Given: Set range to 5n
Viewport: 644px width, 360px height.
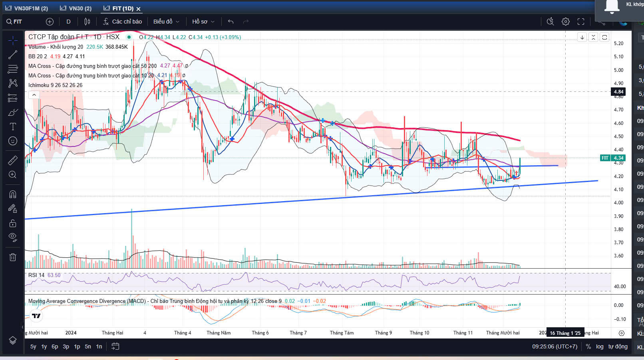Looking at the screenshot, I should (x=88, y=346).
